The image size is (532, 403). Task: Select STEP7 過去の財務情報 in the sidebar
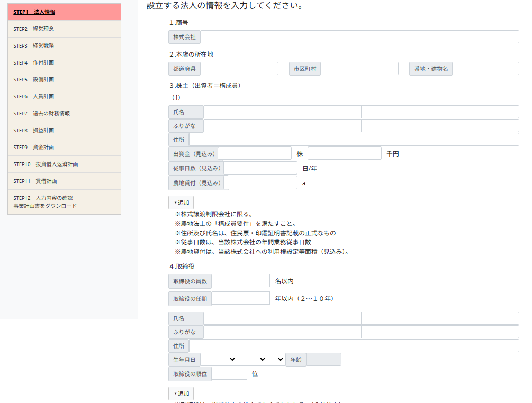(42, 113)
